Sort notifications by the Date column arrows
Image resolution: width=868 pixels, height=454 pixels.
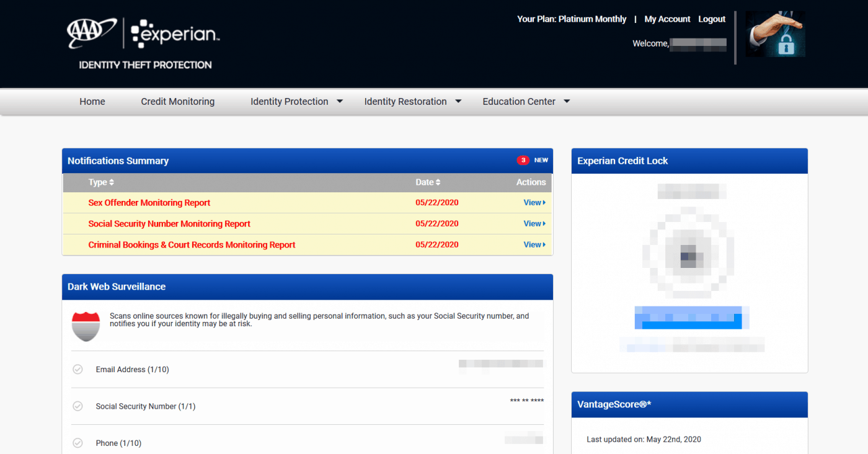437,182
